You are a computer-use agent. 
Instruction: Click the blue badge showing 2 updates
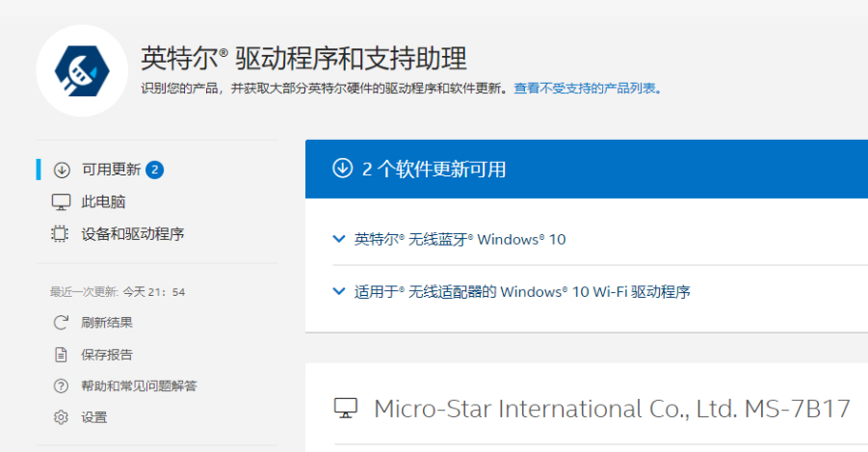click(155, 170)
